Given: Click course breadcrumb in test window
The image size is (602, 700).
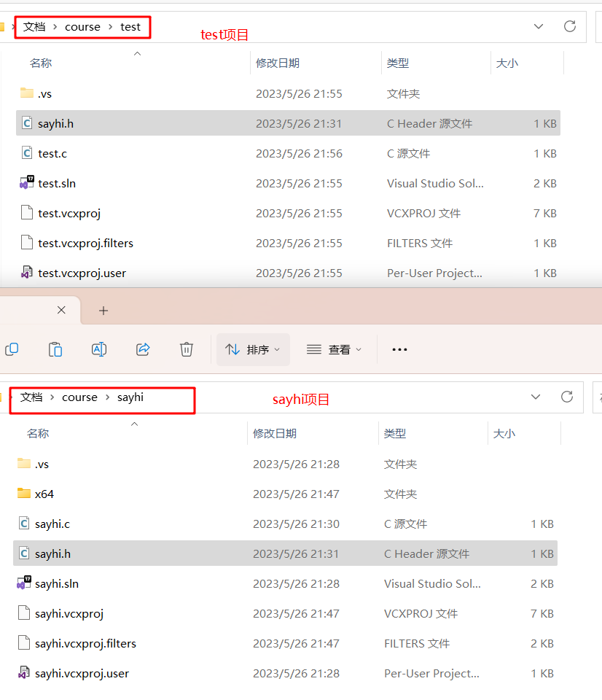Looking at the screenshot, I should pos(82,27).
